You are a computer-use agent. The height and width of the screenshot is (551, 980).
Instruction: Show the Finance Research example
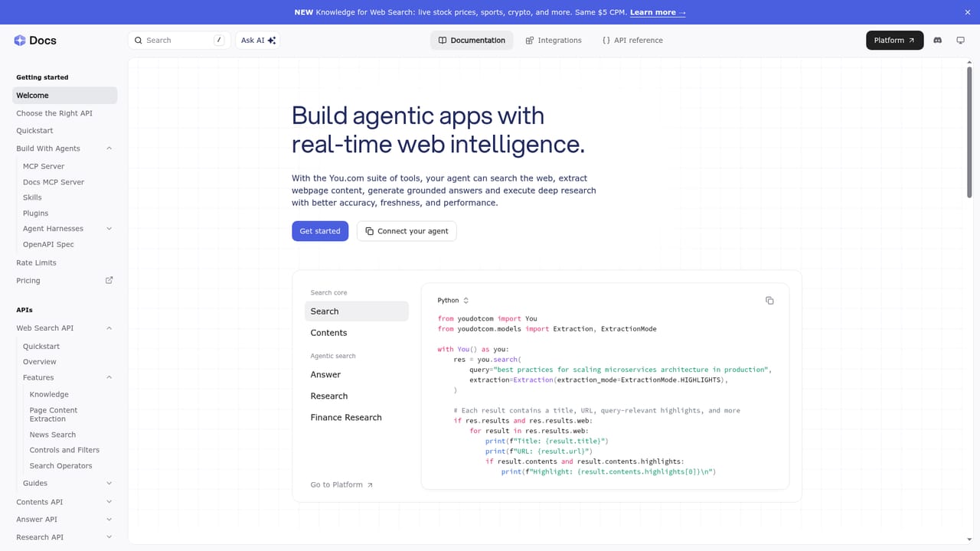(x=357, y=417)
